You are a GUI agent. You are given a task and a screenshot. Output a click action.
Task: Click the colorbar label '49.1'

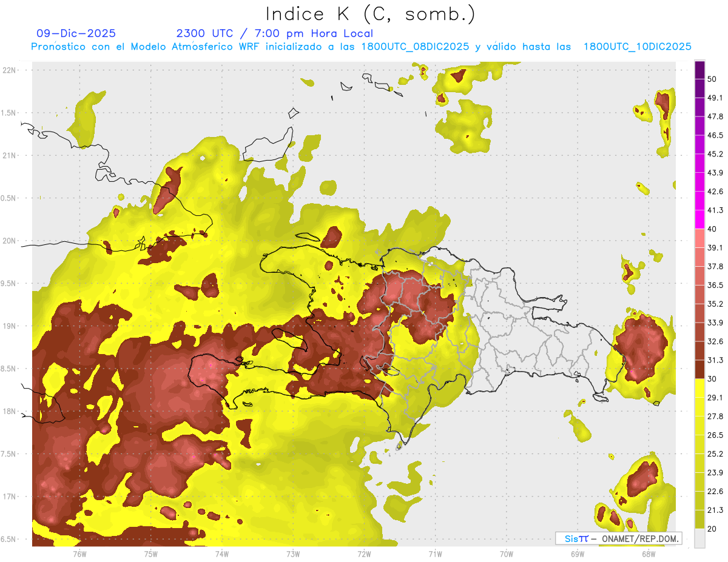point(715,98)
